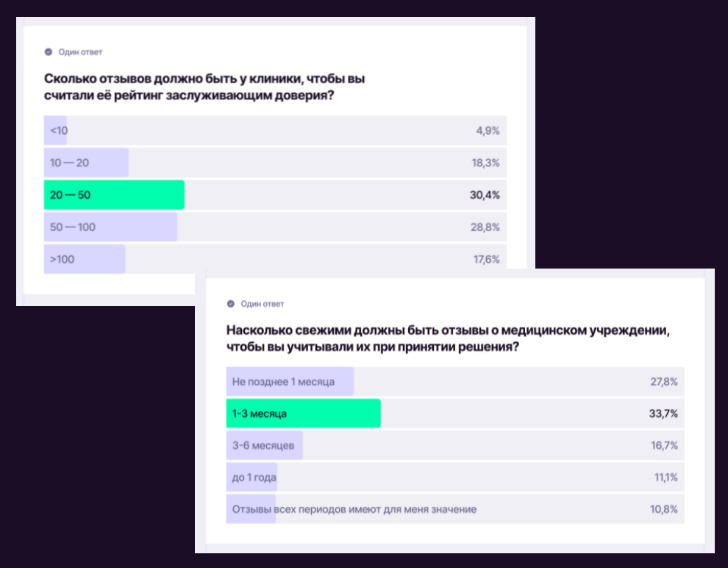Select the '<10' reviews answer option
The width and height of the screenshot is (728, 568).
tap(59, 130)
